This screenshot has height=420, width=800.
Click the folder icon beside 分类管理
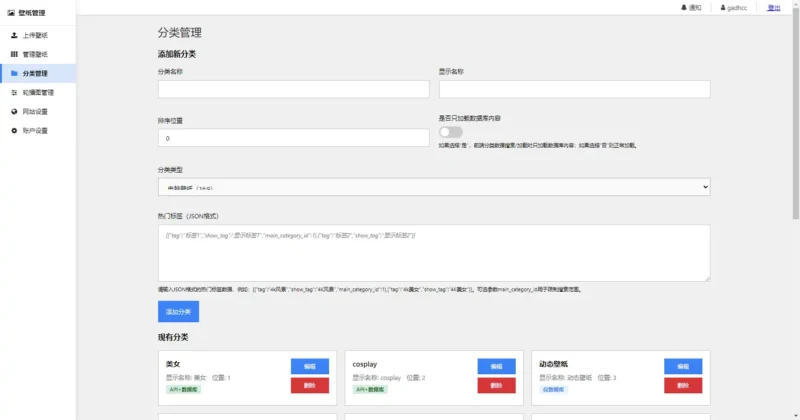(x=13, y=73)
